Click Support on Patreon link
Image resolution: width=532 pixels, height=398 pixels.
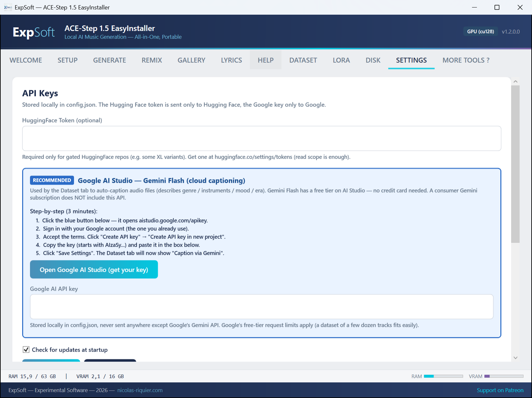(500, 390)
